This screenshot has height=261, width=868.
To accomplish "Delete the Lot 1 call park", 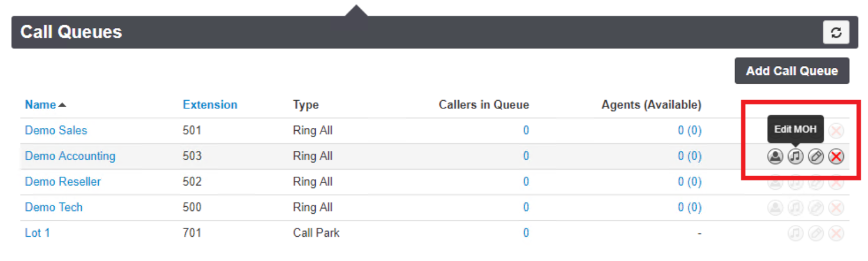I will click(x=836, y=233).
